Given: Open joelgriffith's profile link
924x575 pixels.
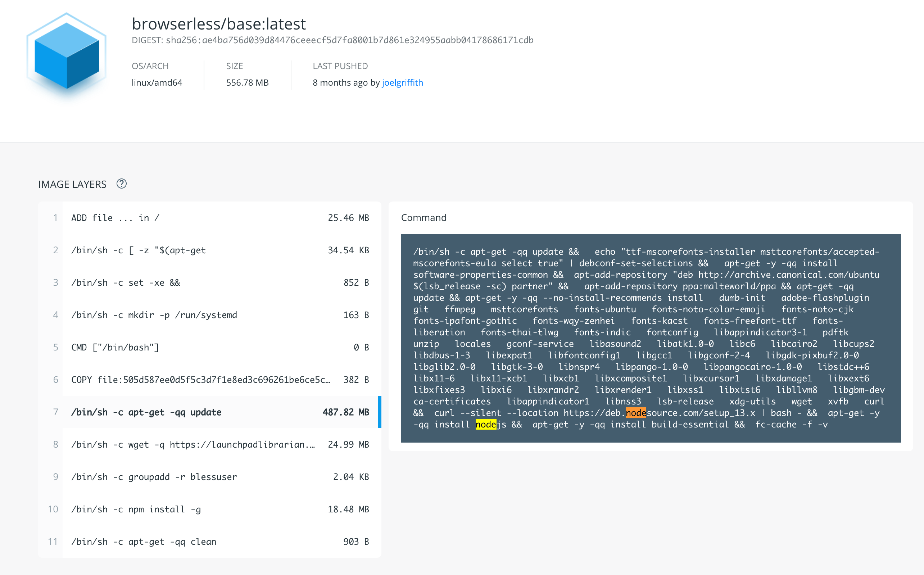Looking at the screenshot, I should coord(402,82).
